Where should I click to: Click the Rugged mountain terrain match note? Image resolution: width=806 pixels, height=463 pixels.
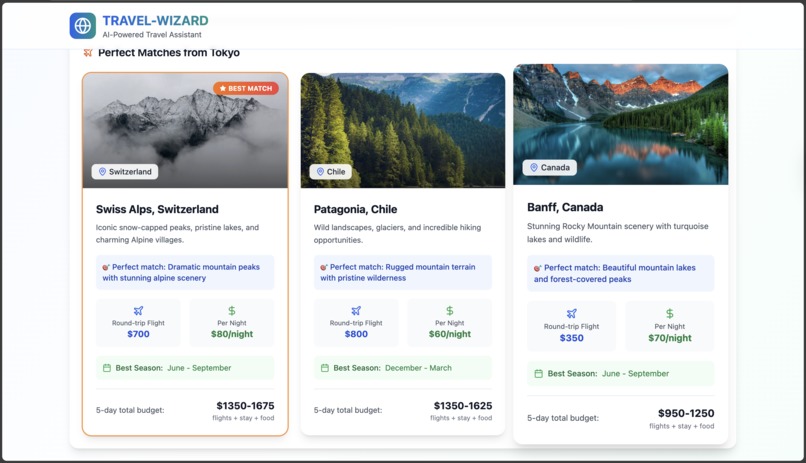coord(403,272)
